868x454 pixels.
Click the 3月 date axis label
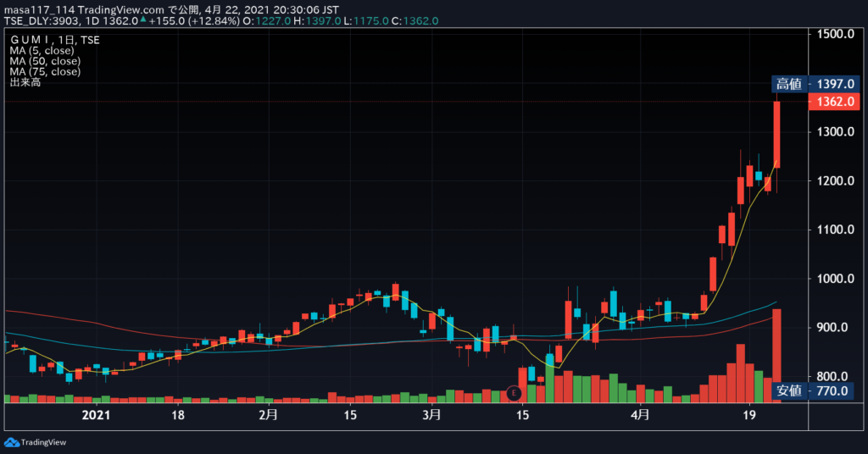click(x=431, y=415)
